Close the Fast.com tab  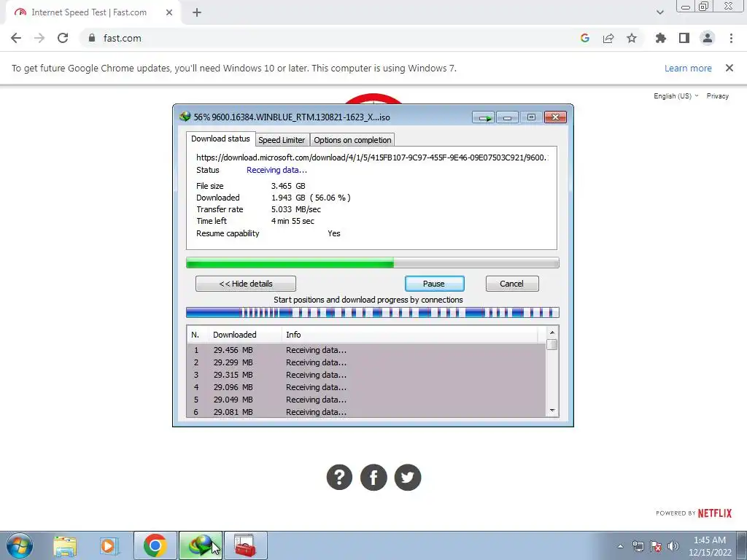(169, 12)
